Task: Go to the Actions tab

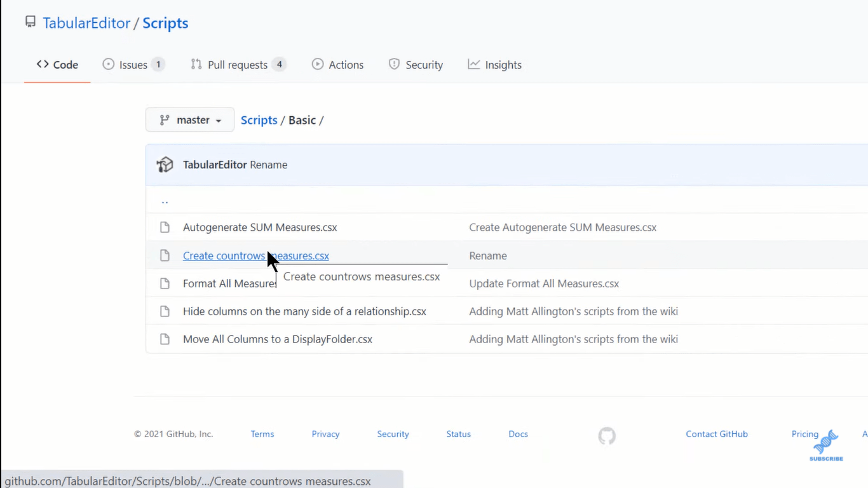Action: [337, 65]
